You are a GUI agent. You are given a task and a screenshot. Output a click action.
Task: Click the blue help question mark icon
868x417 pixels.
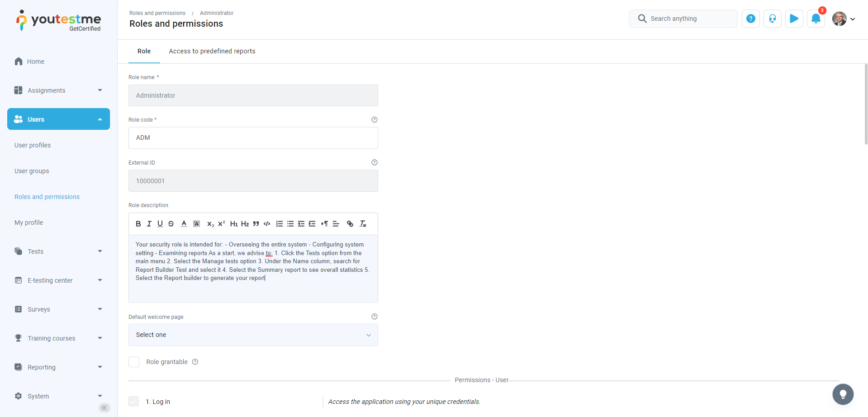click(750, 19)
